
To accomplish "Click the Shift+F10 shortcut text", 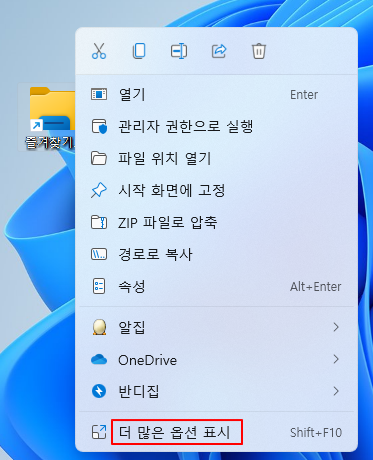I will point(316,433).
